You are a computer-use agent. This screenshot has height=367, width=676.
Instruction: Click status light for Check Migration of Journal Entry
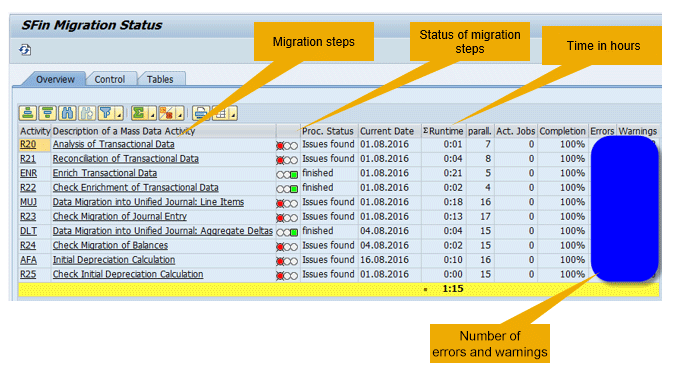click(287, 218)
